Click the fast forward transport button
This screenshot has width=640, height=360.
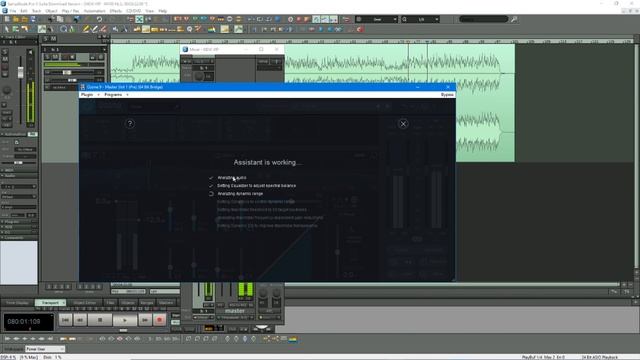[145, 320]
